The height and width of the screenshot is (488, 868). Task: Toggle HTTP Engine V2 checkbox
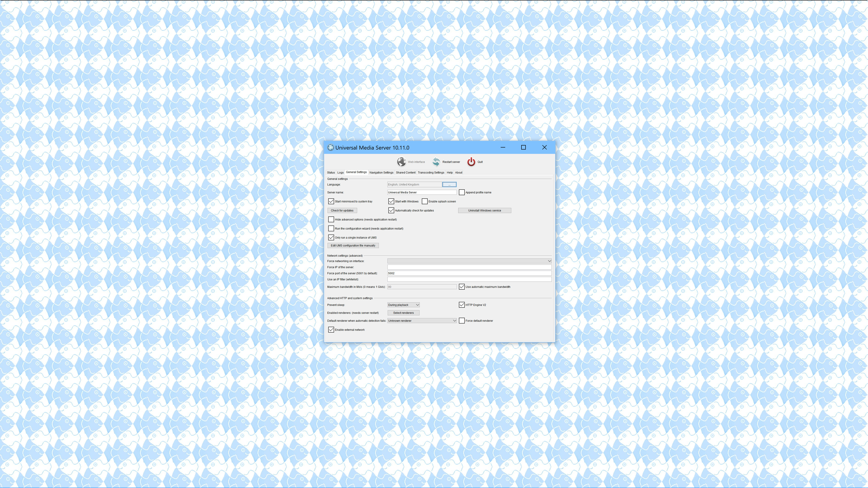coord(462,305)
